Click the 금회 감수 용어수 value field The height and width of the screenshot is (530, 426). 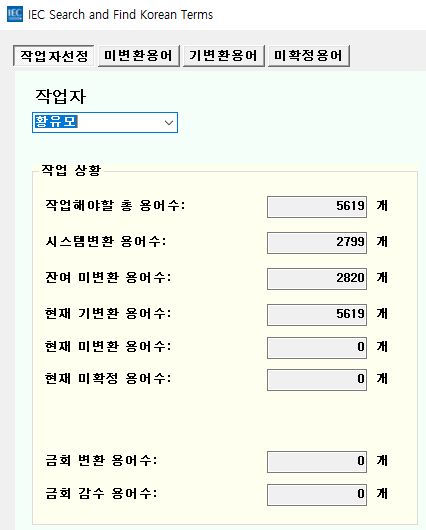click(x=317, y=495)
